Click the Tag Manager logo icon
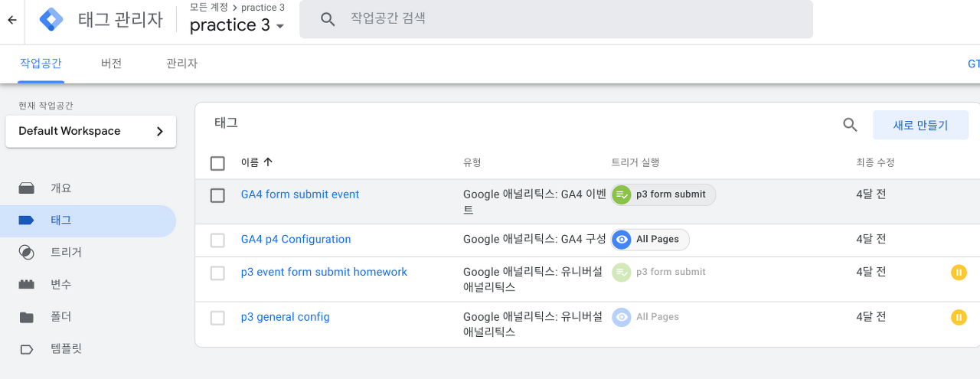 pos(51,20)
